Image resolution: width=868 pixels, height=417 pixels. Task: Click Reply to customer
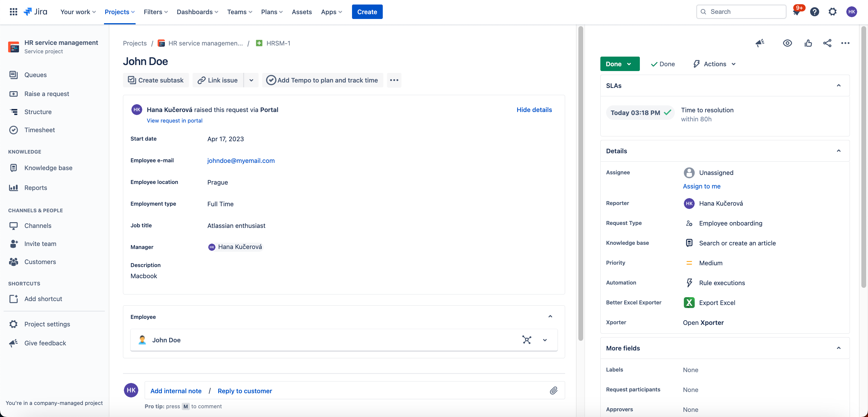point(245,391)
